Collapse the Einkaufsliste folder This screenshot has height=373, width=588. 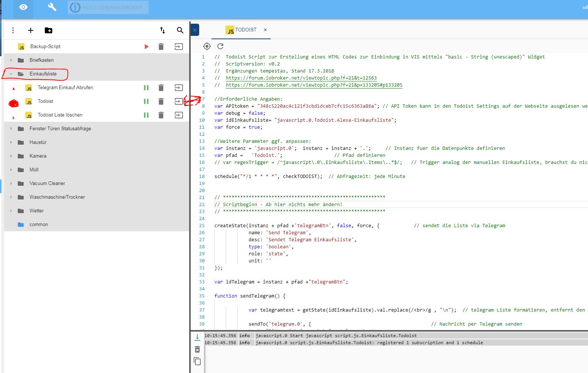tap(11, 74)
